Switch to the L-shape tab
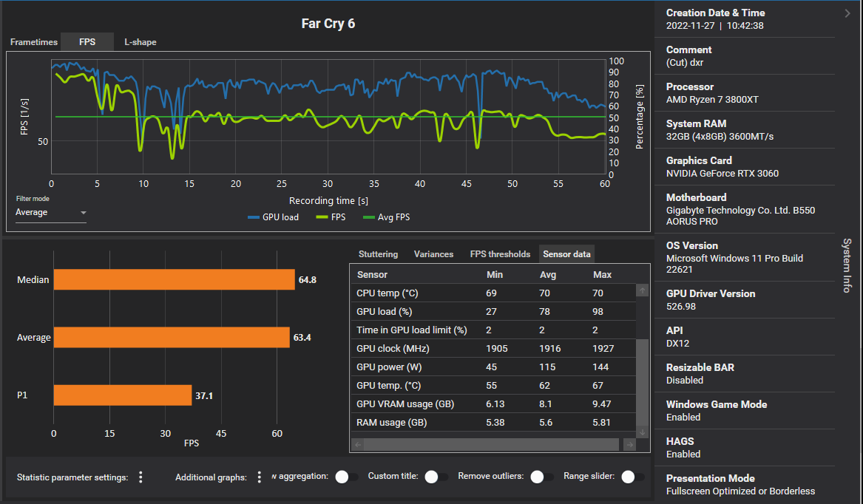 tap(141, 42)
